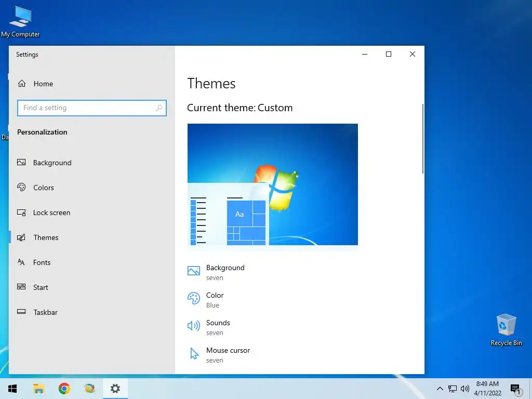
Task: Click the Home house icon
Action: coord(22,84)
